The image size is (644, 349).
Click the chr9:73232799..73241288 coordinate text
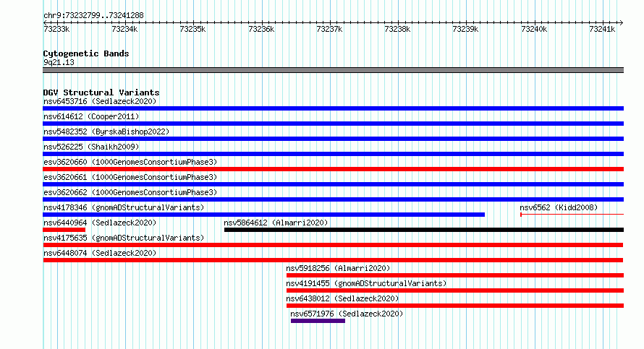(93, 16)
